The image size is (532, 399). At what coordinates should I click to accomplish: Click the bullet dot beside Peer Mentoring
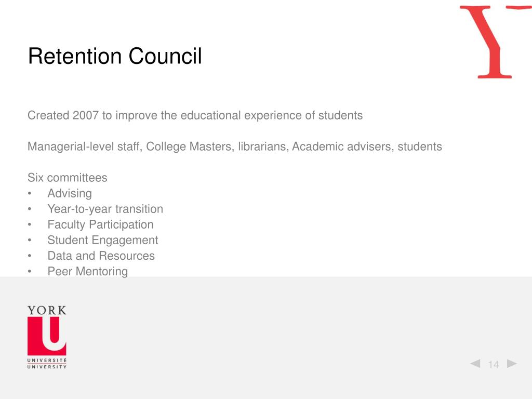tap(30, 271)
